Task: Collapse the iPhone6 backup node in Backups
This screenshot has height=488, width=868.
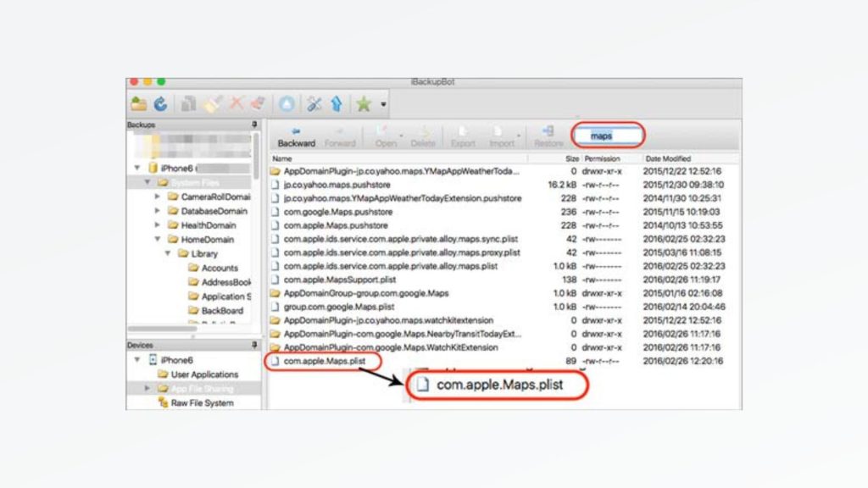Action: (137, 169)
